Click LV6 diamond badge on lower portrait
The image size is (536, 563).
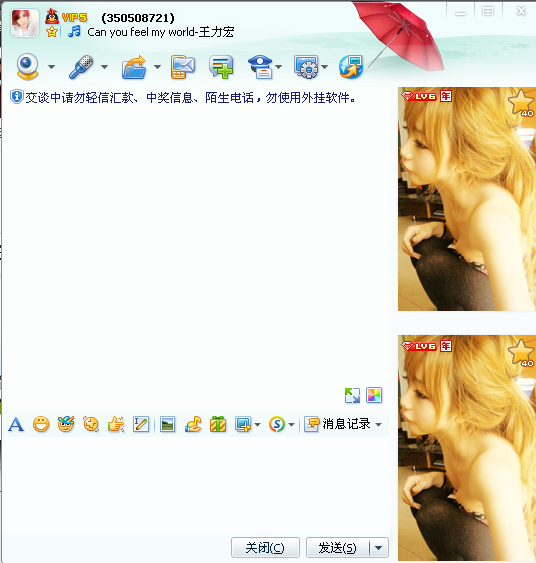[x=419, y=346]
